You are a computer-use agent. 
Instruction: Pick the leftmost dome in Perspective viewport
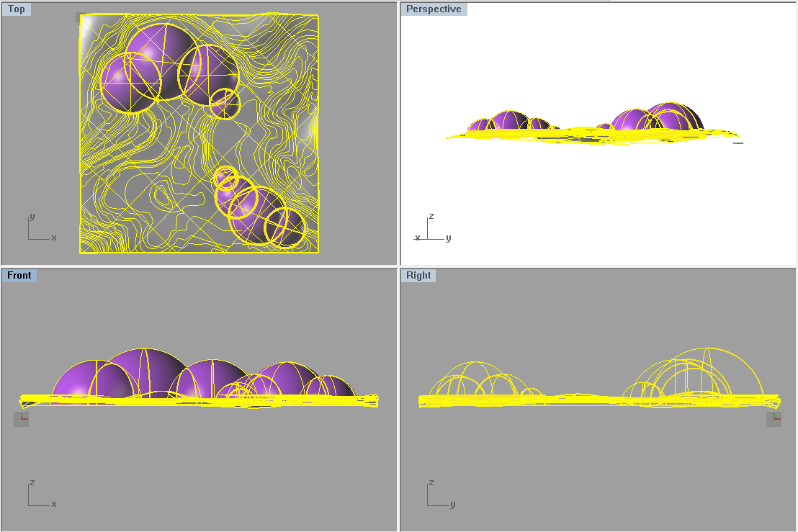click(x=479, y=126)
